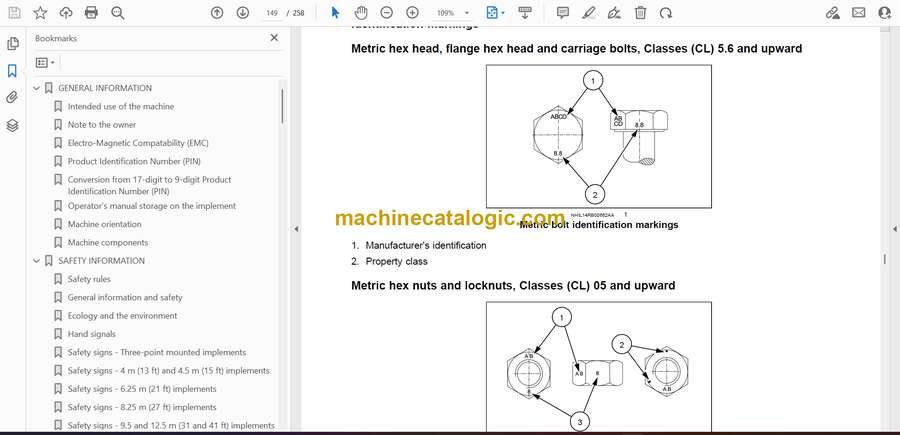Image resolution: width=900 pixels, height=435 pixels.
Task: Open the sign document tool
Action: coord(614,13)
